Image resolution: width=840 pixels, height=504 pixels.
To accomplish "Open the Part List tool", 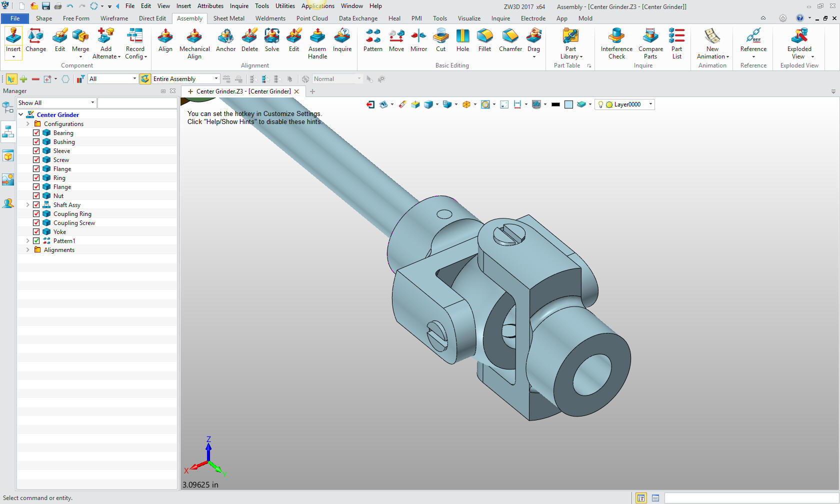I will 676,44.
